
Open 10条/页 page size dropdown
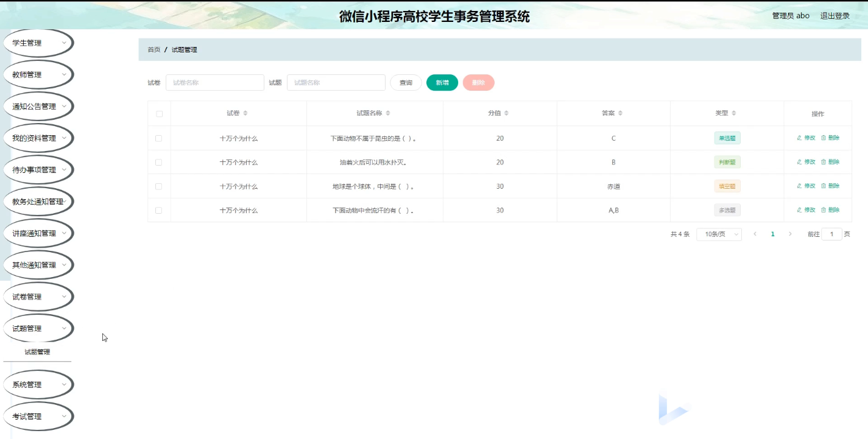pyautogui.click(x=719, y=234)
